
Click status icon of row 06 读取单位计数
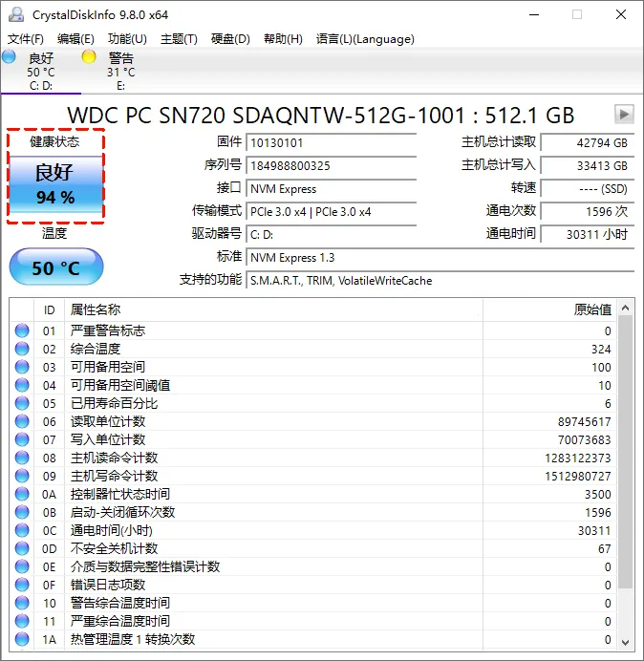tap(22, 421)
